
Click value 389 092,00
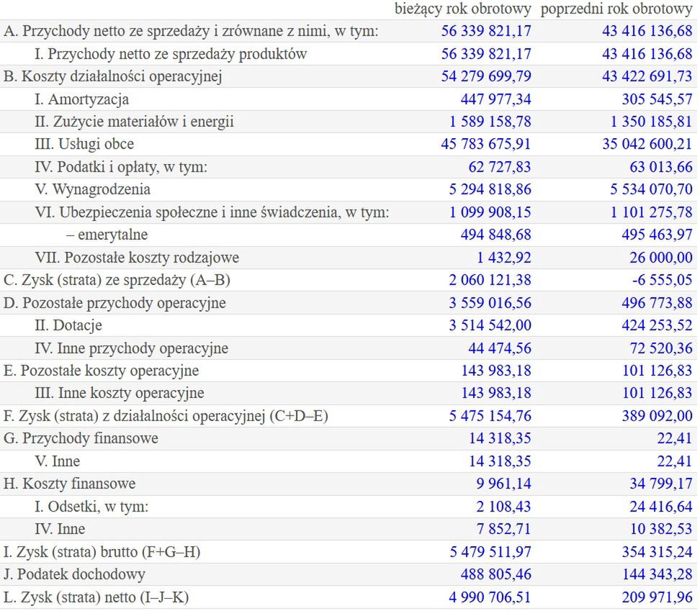tap(657, 416)
